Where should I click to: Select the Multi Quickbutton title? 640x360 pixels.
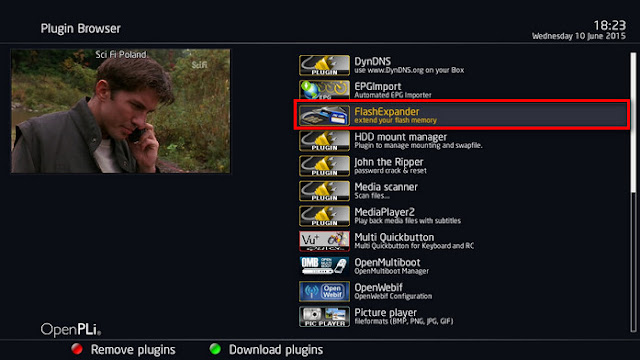pos(394,237)
